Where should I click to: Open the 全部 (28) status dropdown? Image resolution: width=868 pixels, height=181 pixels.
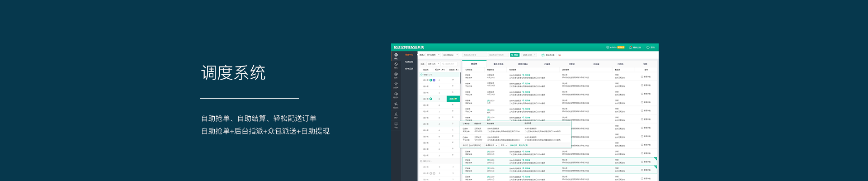(434, 64)
